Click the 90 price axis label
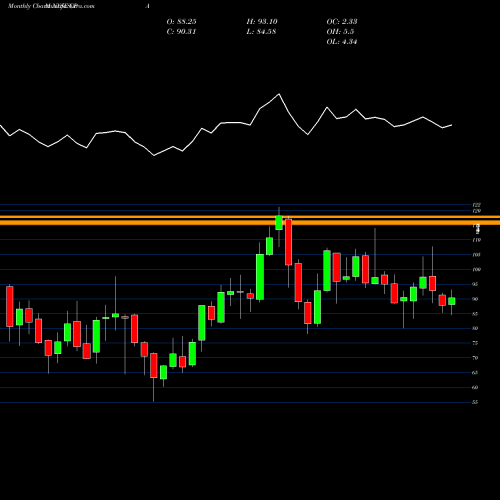The height and width of the screenshot is (500, 500). point(475,299)
